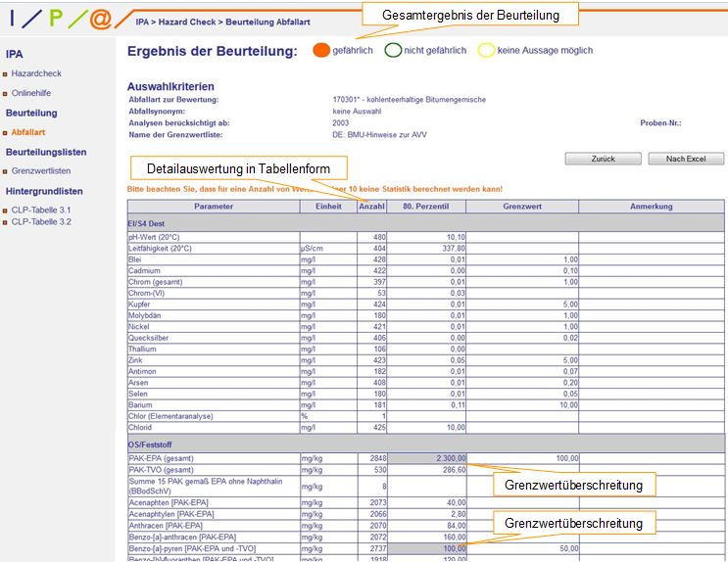The height and width of the screenshot is (562, 728).
Task: Select the 'Cadmium' row
Action: coord(426,270)
